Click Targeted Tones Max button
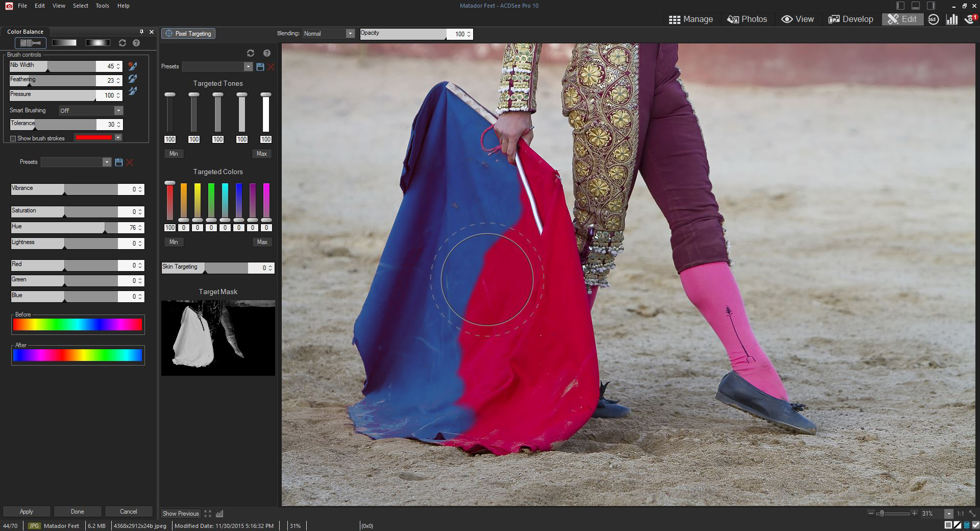Screen dimensions: 980x531 point(262,154)
